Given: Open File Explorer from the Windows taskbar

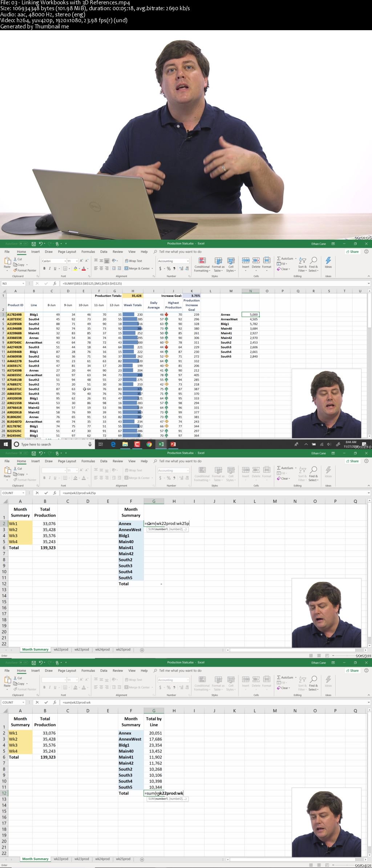Looking at the screenshot, I should (x=125, y=444).
